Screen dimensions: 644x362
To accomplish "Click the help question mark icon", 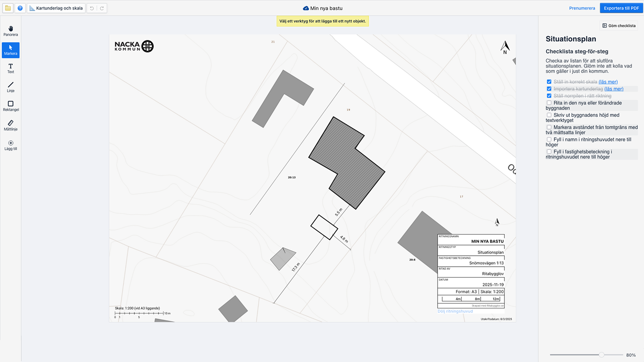I will tap(20, 8).
